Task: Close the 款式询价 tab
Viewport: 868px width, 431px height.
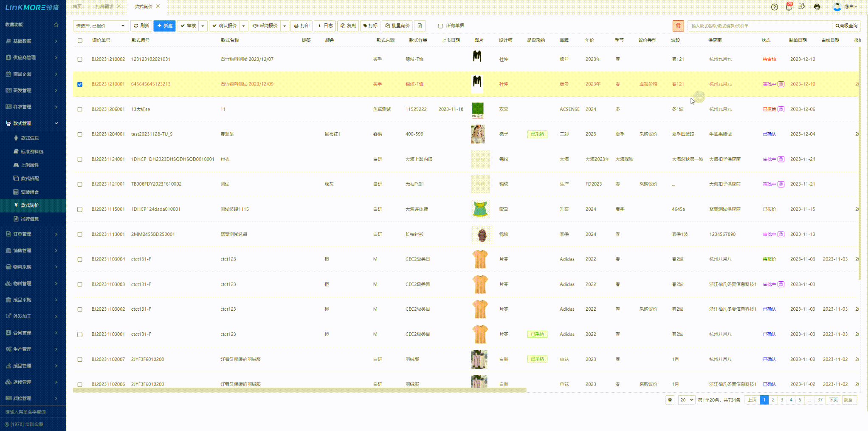Action: pyautogui.click(x=158, y=6)
